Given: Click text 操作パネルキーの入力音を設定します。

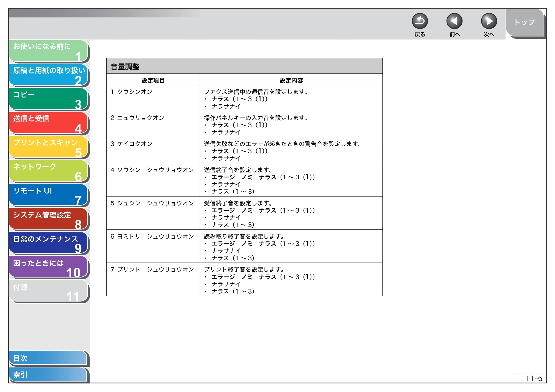Looking at the screenshot, I should (256, 118).
